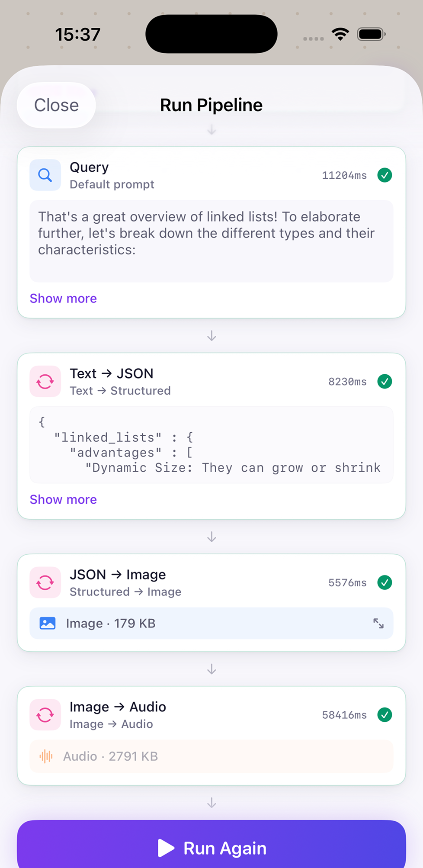
Task: Click the Image → Audio transform icon
Action: coord(45,715)
